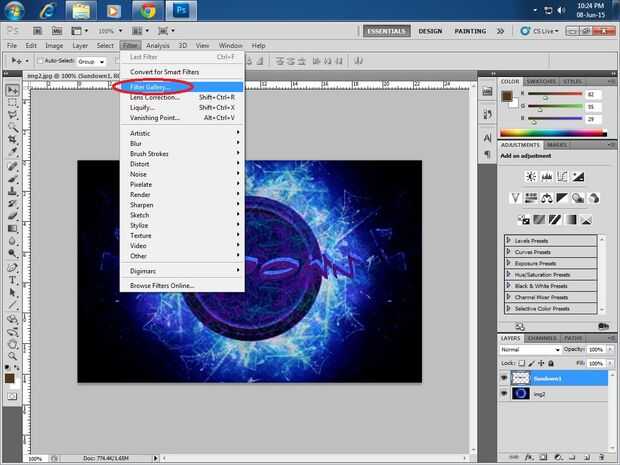The image size is (620, 465).
Task: Select the Lasso tool
Action: 13,115
